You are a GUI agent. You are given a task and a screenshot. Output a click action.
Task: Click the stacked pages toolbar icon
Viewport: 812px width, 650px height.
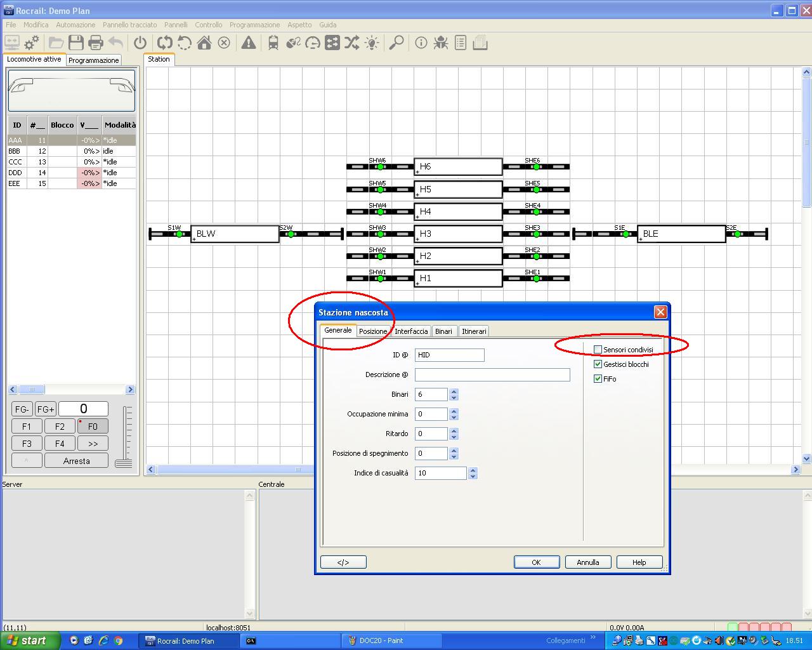[480, 43]
